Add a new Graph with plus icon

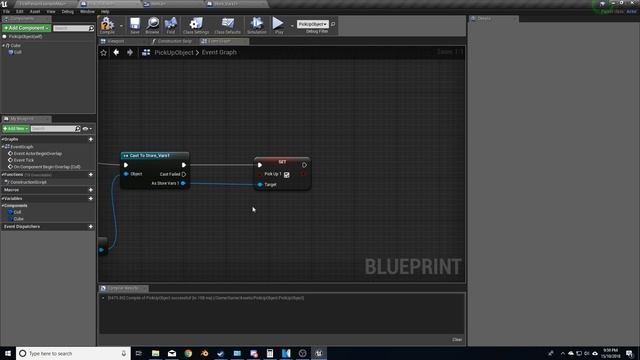point(91,139)
